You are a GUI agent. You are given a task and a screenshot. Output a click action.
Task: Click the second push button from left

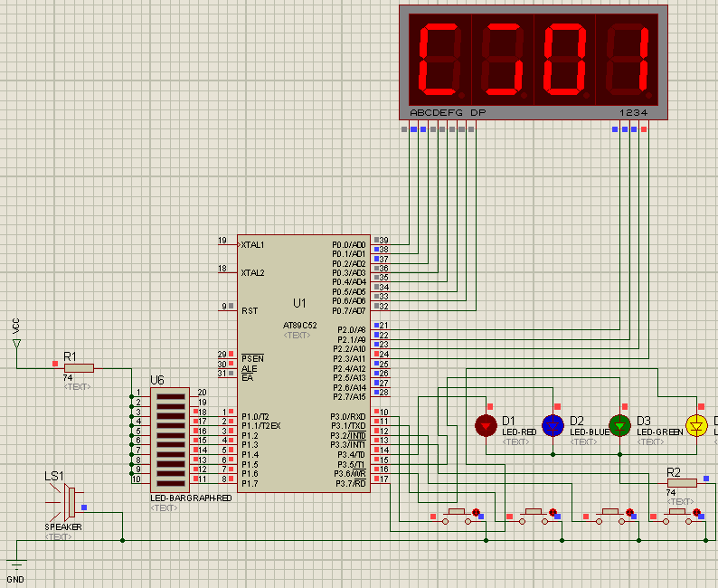point(534,517)
